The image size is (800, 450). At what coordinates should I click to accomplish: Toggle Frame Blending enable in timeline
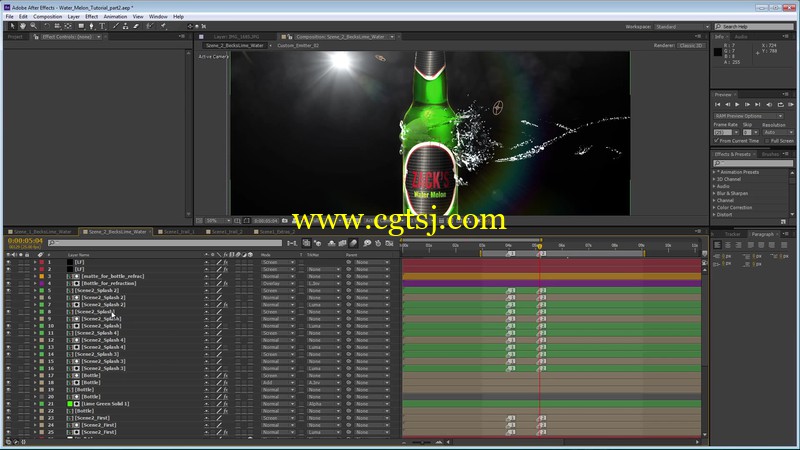pyautogui.click(x=342, y=243)
